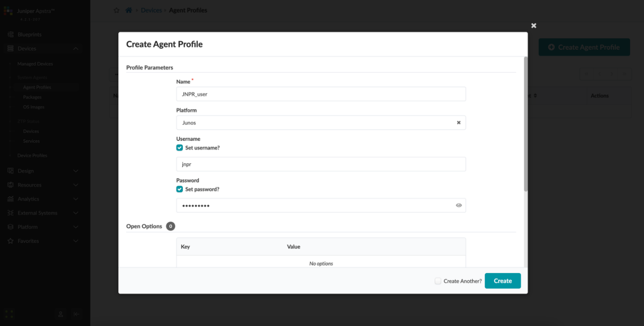Click the Design sidebar icon

point(10,171)
